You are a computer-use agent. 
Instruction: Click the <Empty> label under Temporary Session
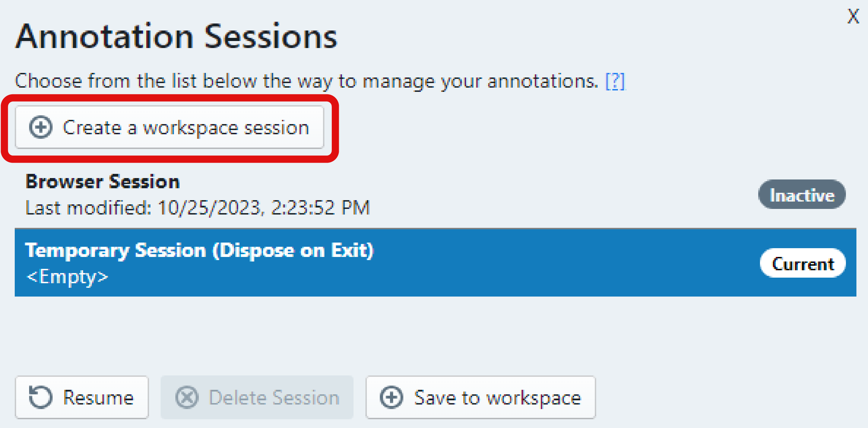[x=68, y=277]
